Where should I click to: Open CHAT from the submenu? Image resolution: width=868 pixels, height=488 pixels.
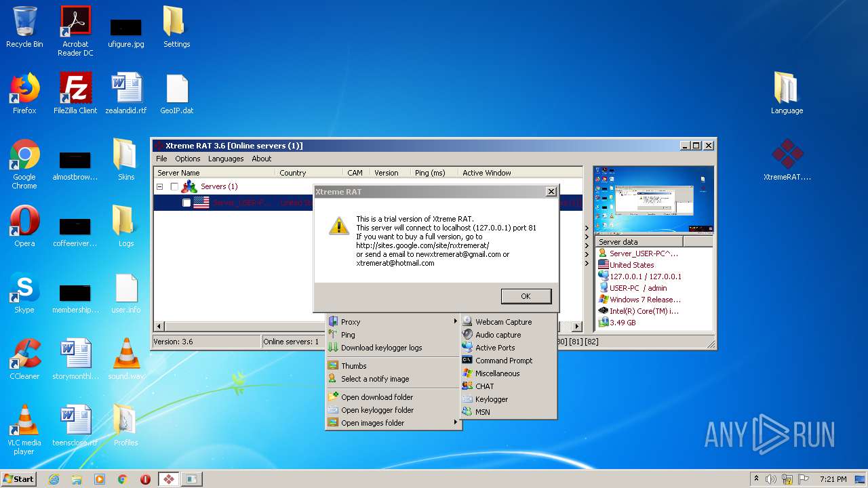[509, 386]
